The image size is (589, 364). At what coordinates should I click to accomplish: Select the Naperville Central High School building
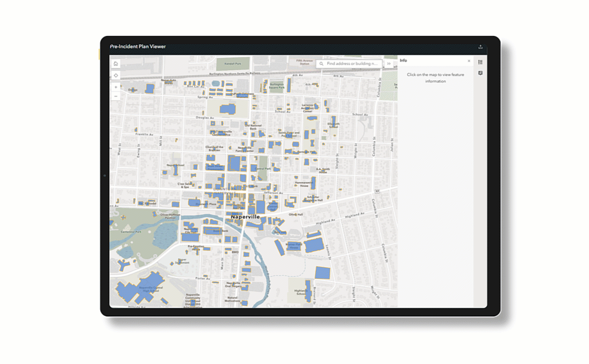[x=139, y=288]
